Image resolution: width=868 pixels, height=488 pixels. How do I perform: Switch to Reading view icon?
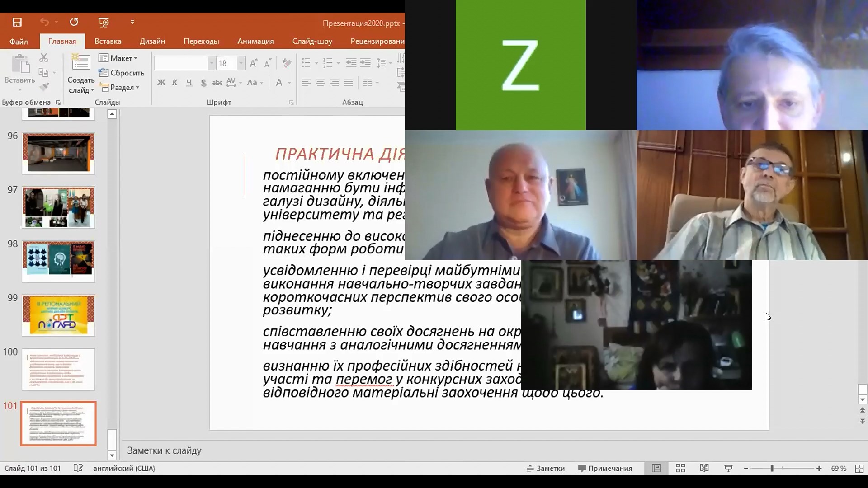[704, 469]
